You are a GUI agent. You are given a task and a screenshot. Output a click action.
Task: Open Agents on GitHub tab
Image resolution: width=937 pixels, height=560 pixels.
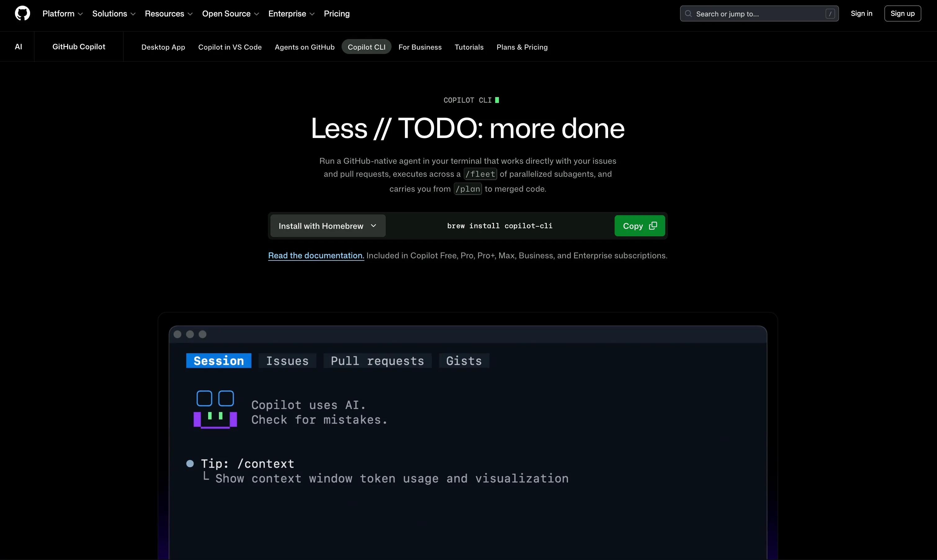coord(304,47)
